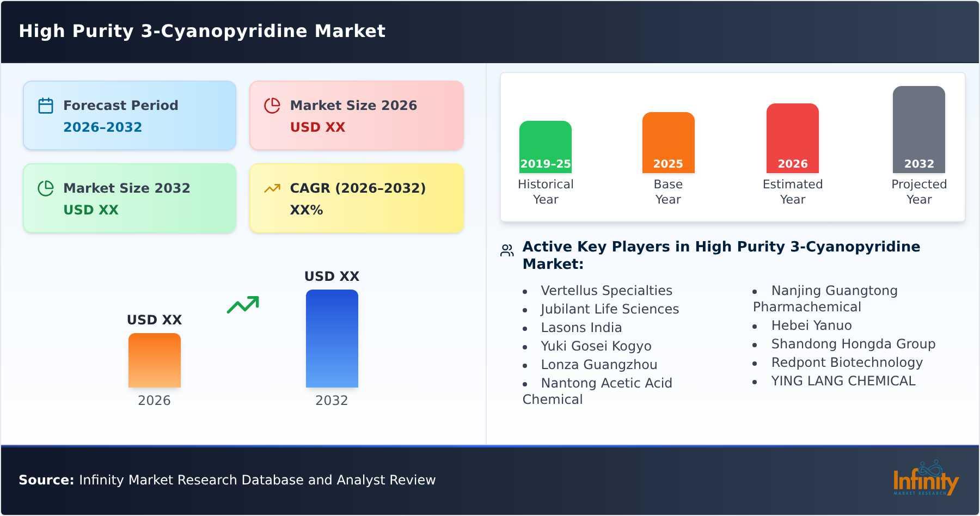The height and width of the screenshot is (516, 980).
Task: Click 'Yuki Gosei Kogyo' in the list
Action: (x=596, y=346)
